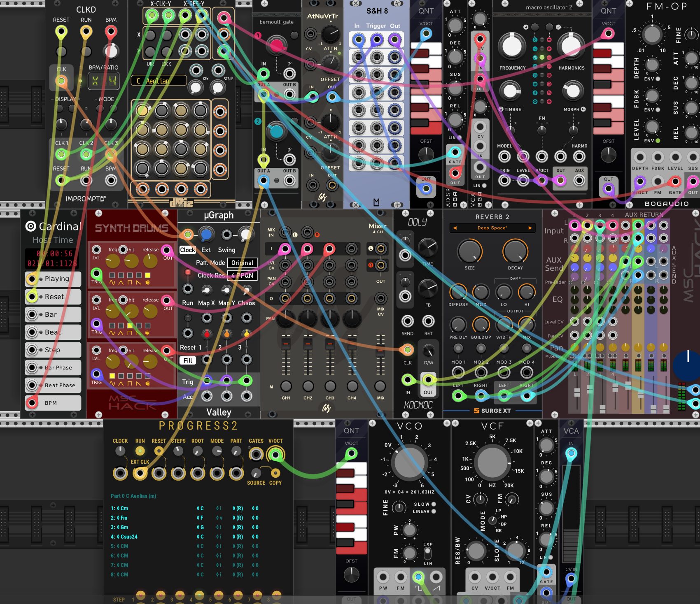The width and height of the screenshot is (700, 604).
Task: Mute CH1 on the 4 CH Mixer
Action: [x=286, y=386]
